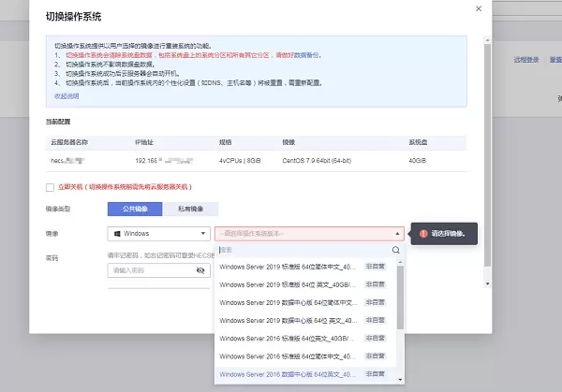
Task: Collapse the OS version dropdown arrow
Action: pyautogui.click(x=397, y=234)
